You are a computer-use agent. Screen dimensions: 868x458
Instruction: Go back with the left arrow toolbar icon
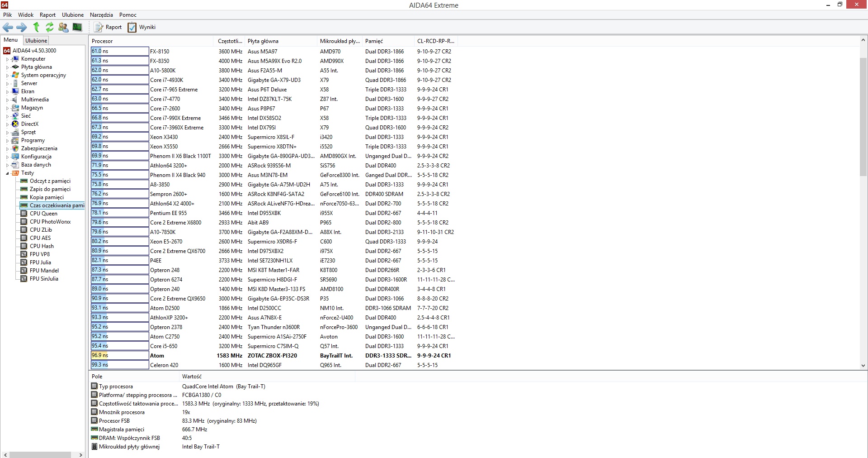(x=8, y=27)
